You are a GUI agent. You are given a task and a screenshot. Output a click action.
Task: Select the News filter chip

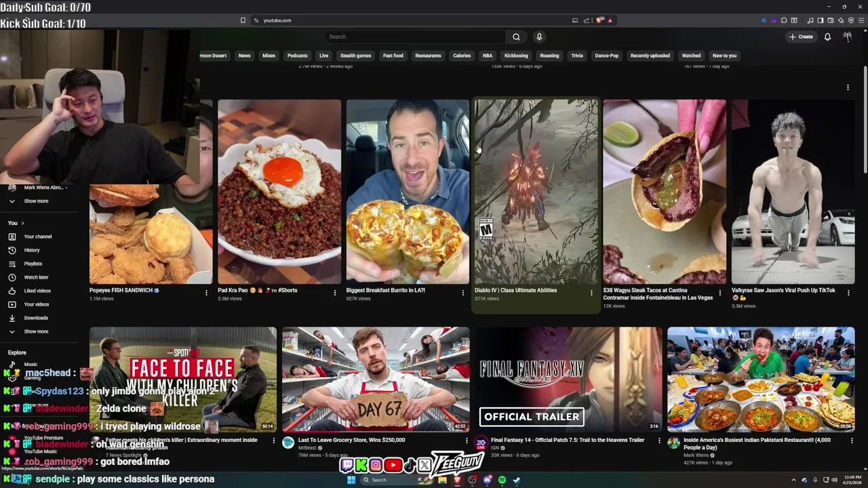coord(244,56)
